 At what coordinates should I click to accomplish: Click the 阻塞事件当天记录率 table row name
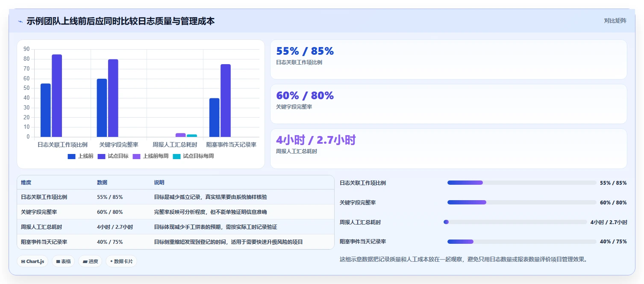[x=44, y=242]
